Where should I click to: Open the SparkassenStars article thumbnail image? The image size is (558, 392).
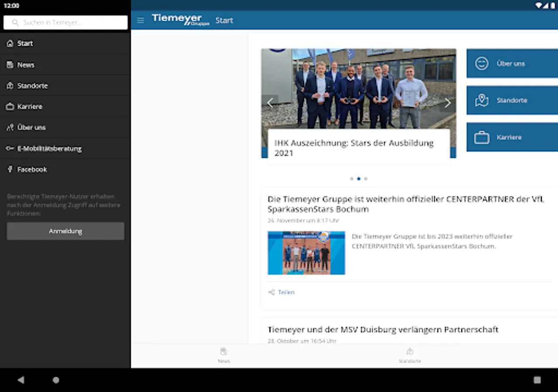pyautogui.click(x=306, y=253)
